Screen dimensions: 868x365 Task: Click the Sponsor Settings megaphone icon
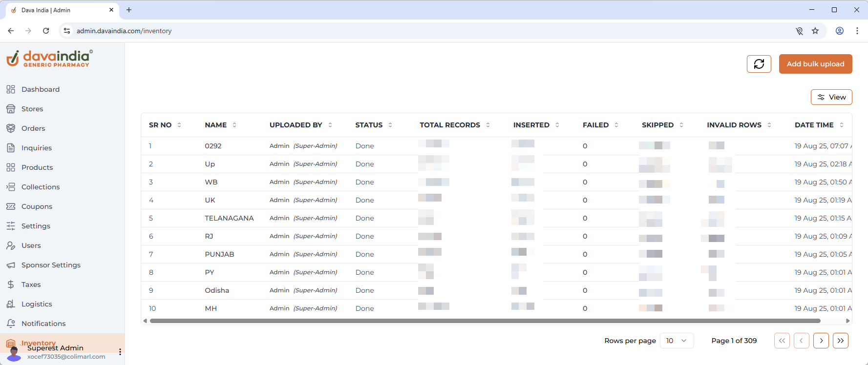click(11, 265)
